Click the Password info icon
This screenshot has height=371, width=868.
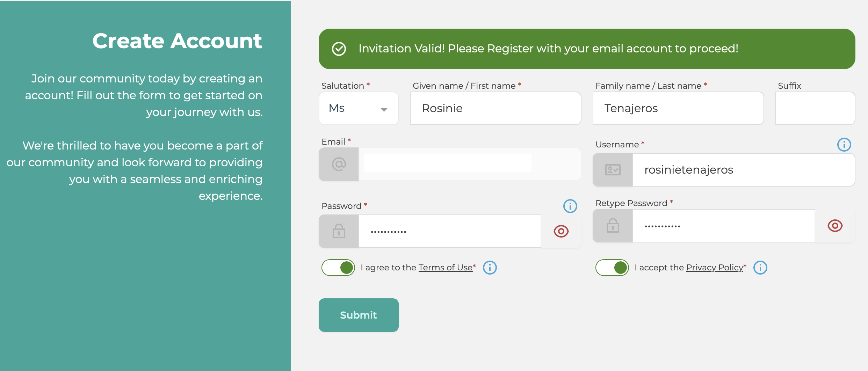tap(570, 206)
